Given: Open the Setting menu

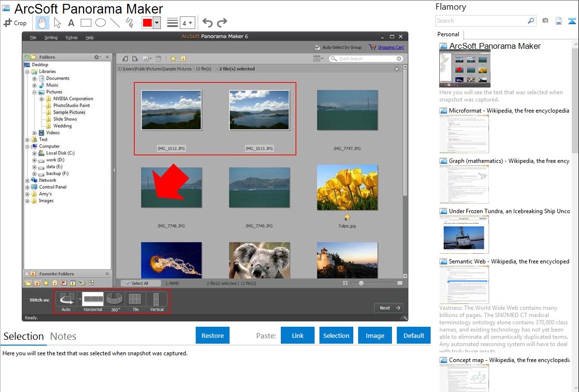Looking at the screenshot, I should pos(51,38).
